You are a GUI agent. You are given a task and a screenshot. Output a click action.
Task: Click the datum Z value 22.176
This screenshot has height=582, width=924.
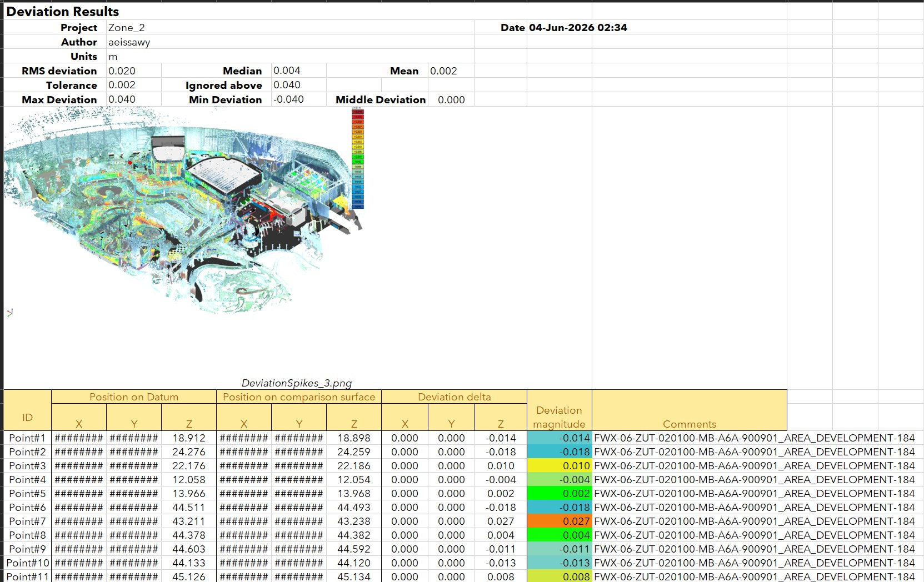189,466
